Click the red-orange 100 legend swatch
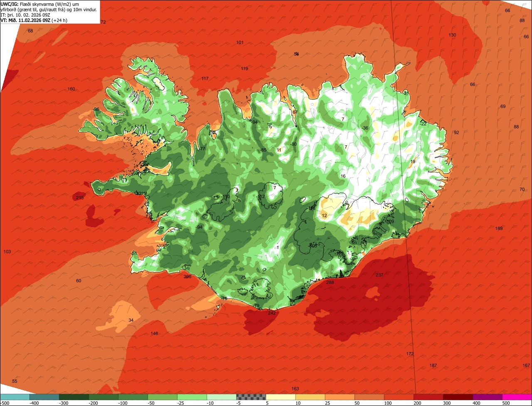 click(x=399, y=397)
